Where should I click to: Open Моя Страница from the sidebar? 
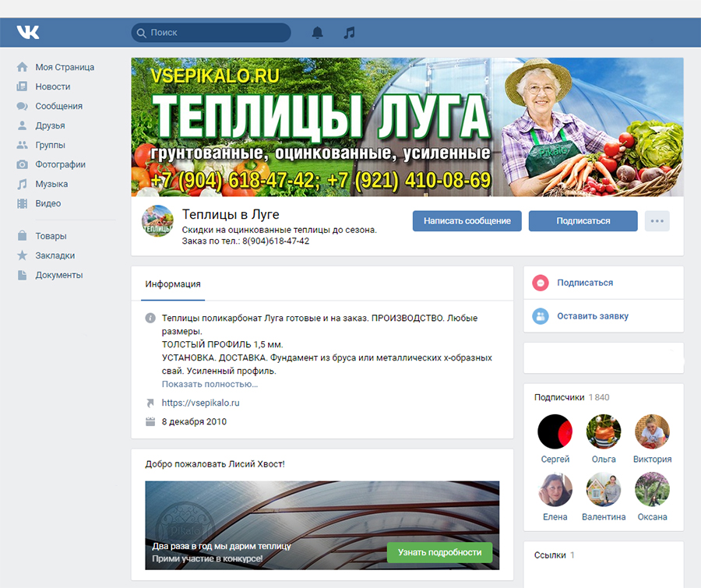pos(65,67)
